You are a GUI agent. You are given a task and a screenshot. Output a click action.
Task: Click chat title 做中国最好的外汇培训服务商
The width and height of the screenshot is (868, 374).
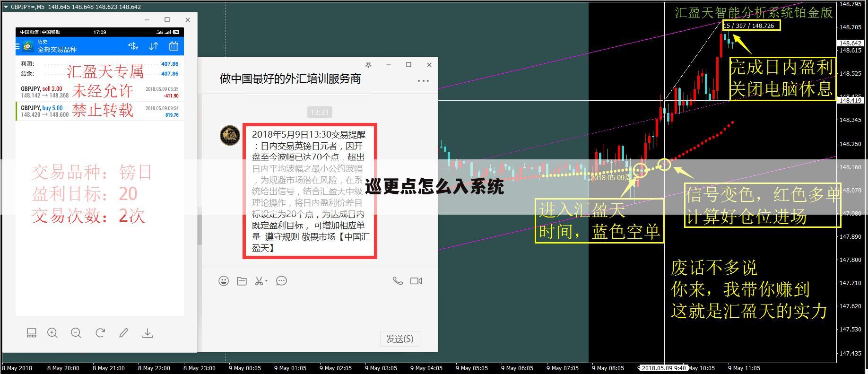coord(290,78)
